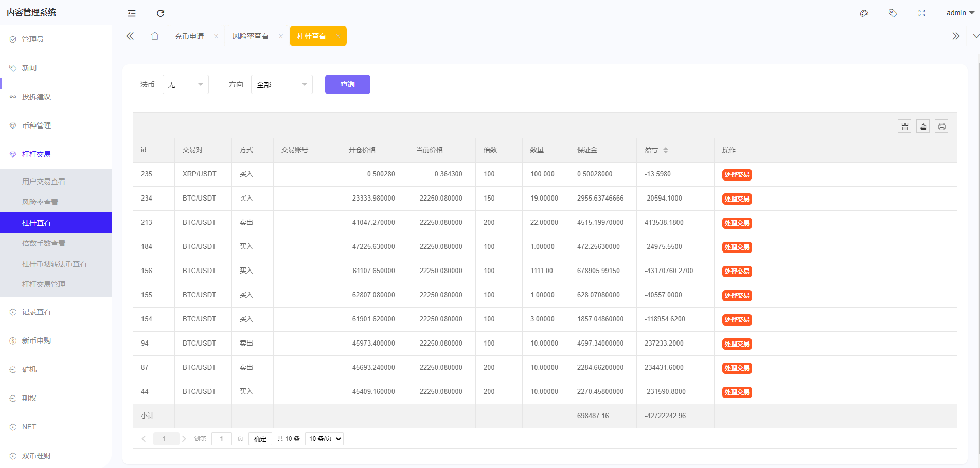Click the page number input field

pyautogui.click(x=221, y=438)
